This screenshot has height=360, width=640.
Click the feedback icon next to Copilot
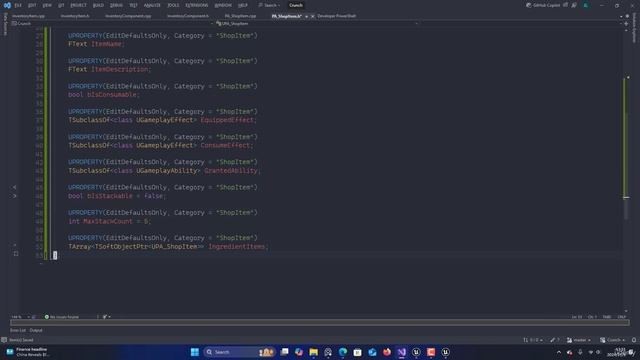click(x=574, y=5)
